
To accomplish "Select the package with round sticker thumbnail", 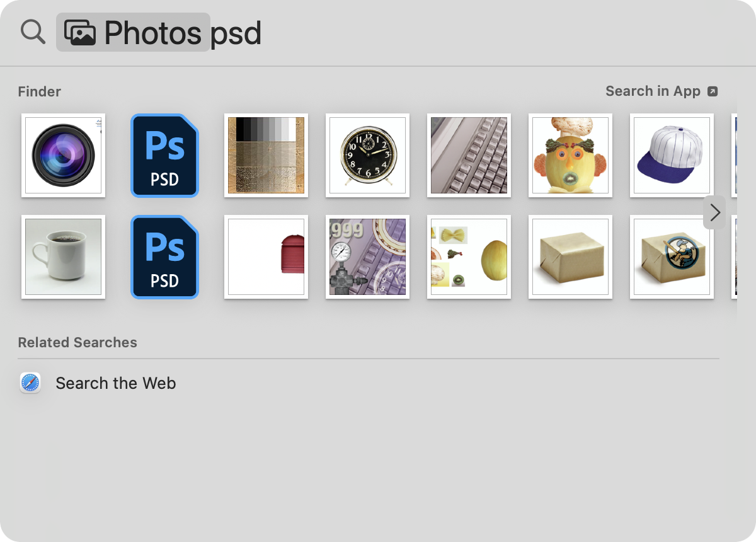I will [x=672, y=257].
